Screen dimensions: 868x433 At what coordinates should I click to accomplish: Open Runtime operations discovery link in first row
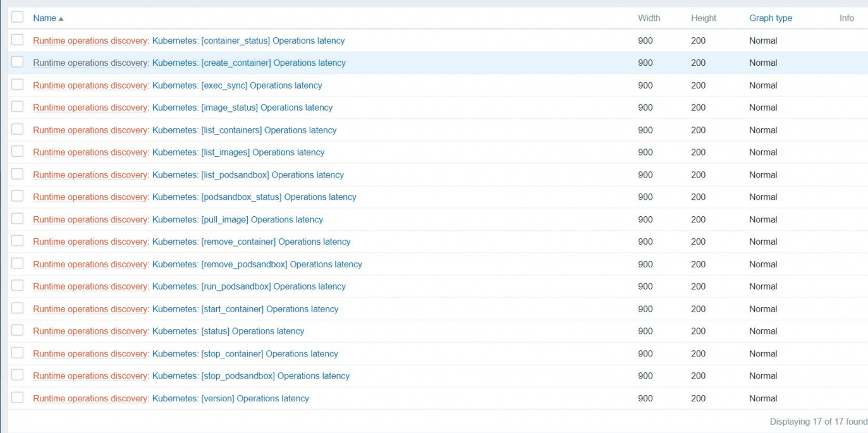click(x=90, y=40)
